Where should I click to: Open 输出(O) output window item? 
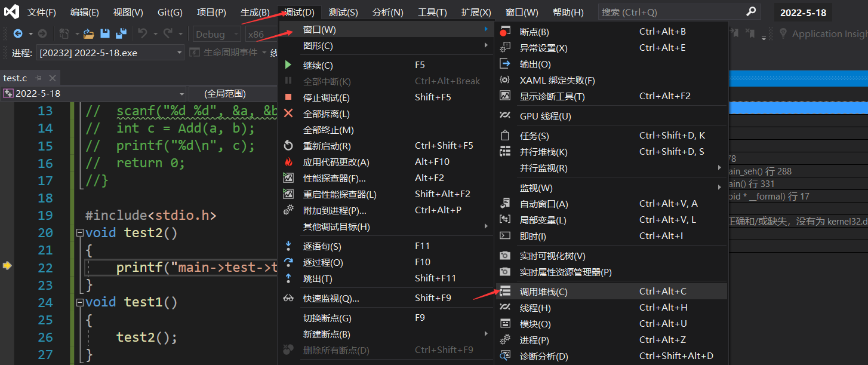click(x=612, y=64)
